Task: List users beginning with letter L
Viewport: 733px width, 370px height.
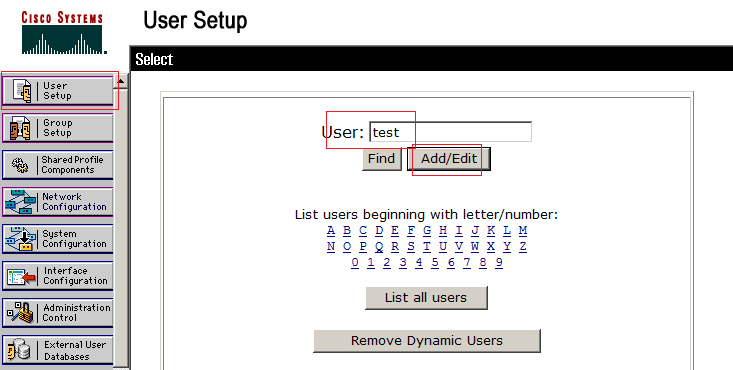Action: point(507,231)
